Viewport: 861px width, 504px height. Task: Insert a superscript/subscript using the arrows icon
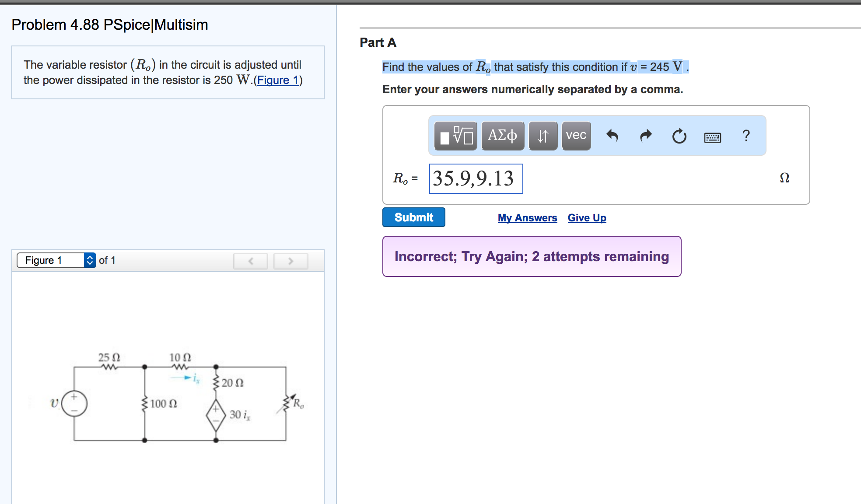[542, 136]
